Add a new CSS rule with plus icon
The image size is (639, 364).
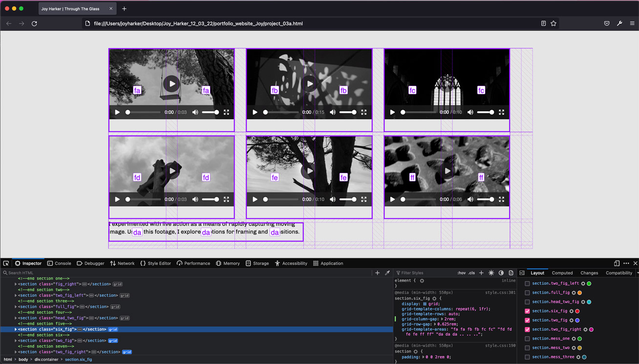(x=481, y=273)
